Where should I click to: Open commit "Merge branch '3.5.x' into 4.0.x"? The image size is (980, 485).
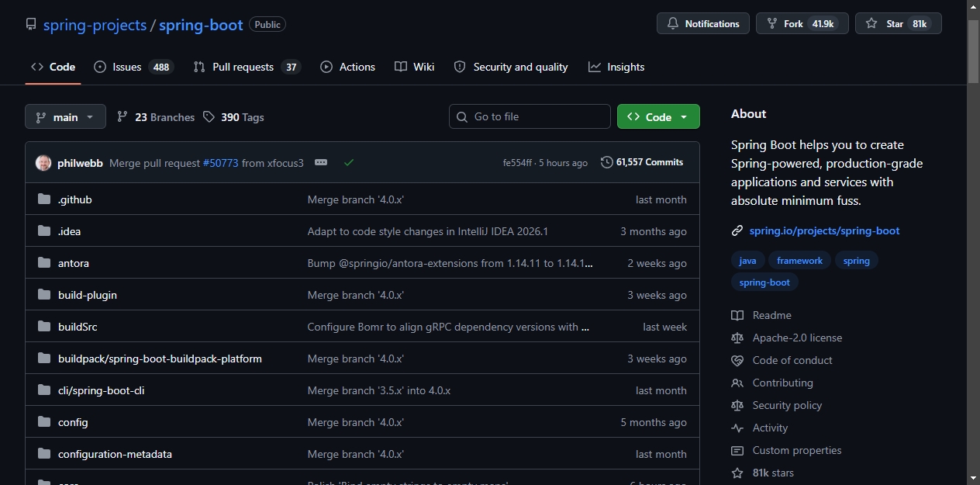(379, 390)
